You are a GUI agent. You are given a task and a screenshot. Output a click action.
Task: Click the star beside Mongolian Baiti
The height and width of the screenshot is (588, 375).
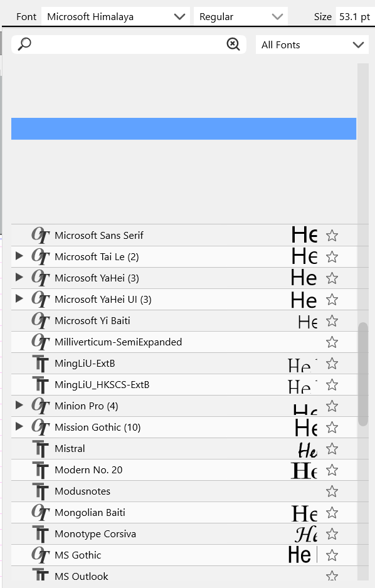point(332,513)
